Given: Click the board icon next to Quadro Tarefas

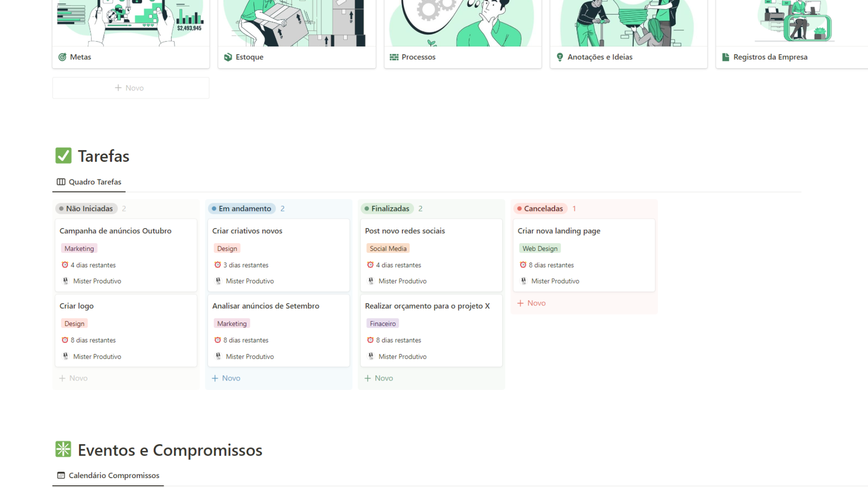Looking at the screenshot, I should tap(61, 182).
